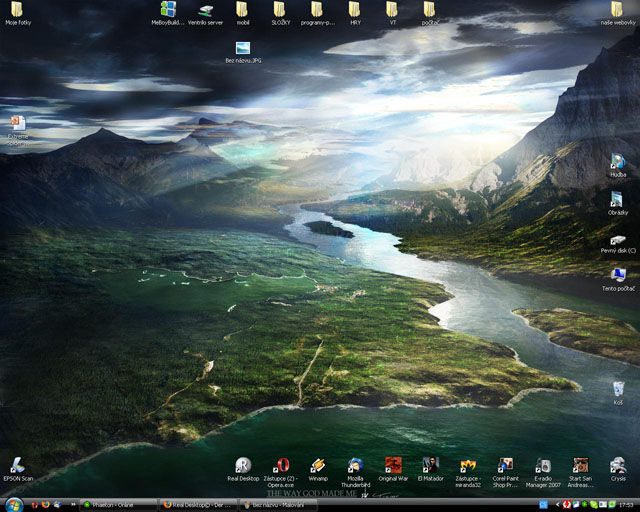This screenshot has width=640, height=512.
Task: Launch Mozilla Thunderbird from the desktop
Action: 355,465
